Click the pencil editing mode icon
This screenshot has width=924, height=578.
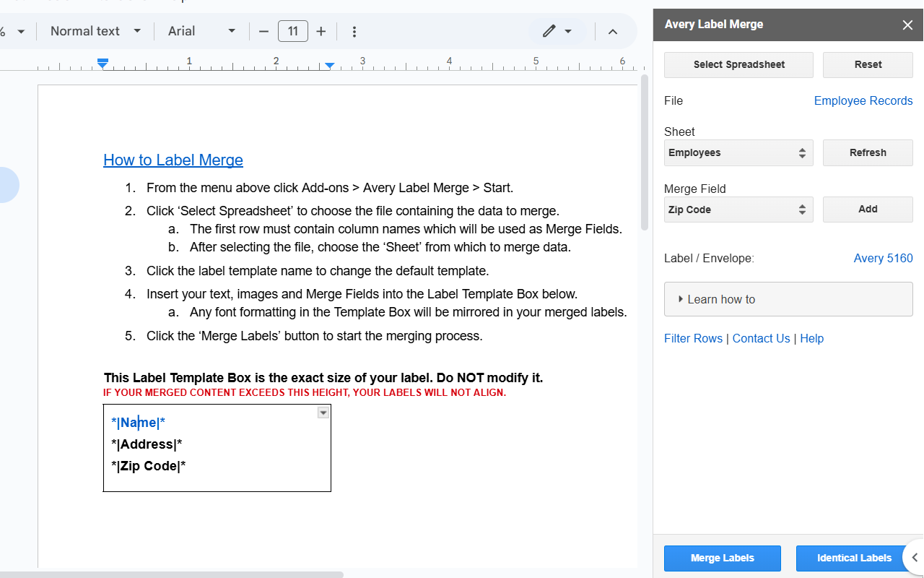[x=549, y=31]
